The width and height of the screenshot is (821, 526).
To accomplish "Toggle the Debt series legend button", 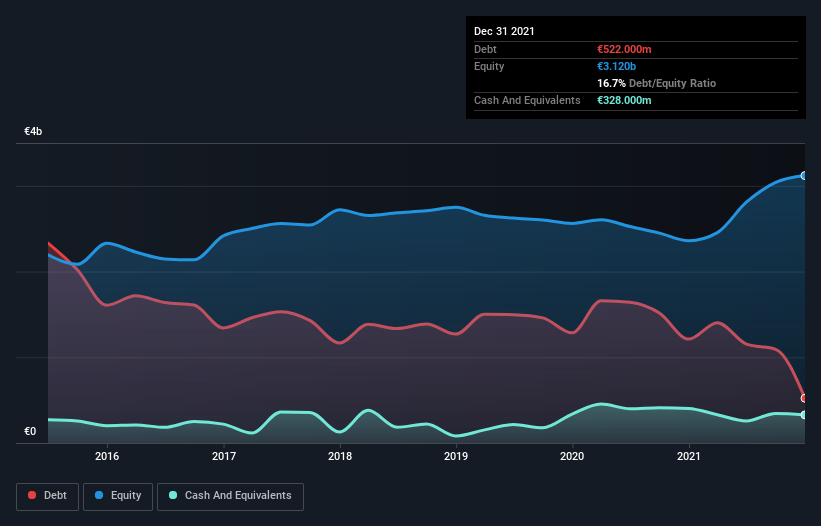I will (x=48, y=496).
